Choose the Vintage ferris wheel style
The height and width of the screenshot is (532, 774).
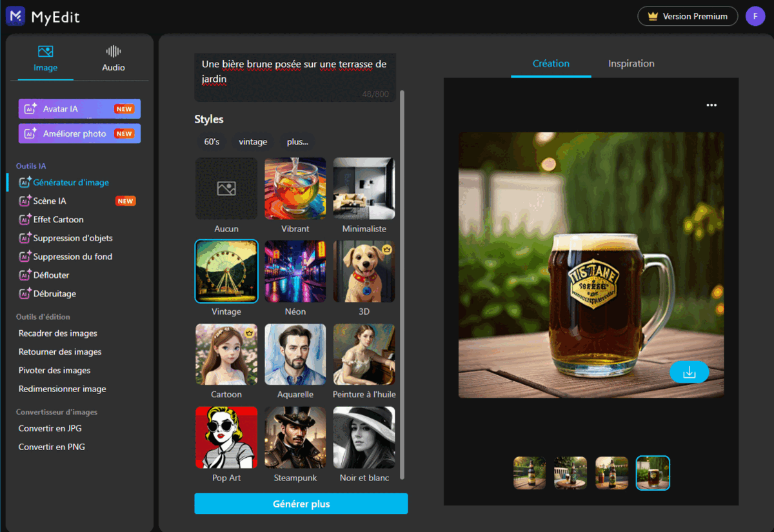(226, 271)
